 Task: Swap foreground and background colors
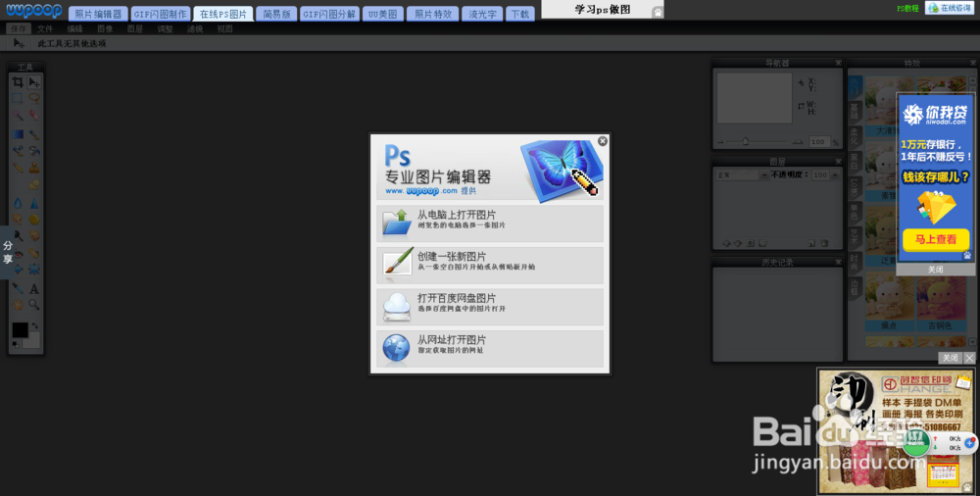point(35,325)
